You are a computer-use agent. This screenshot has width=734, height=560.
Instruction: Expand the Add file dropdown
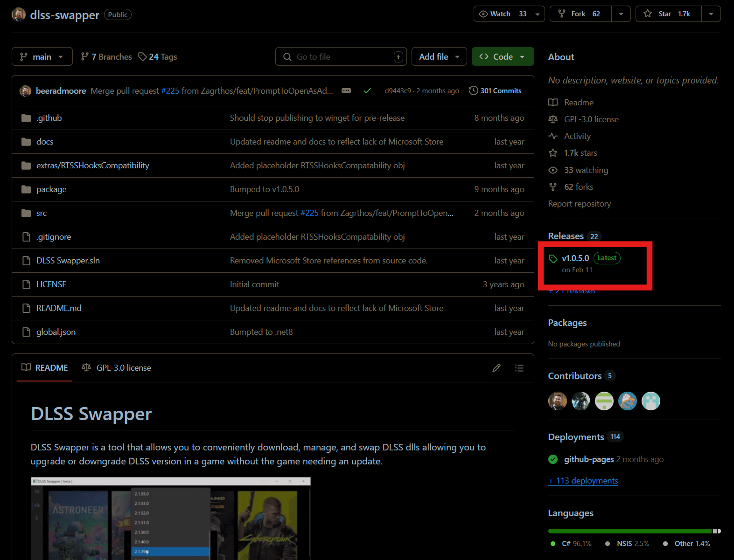[x=439, y=56]
